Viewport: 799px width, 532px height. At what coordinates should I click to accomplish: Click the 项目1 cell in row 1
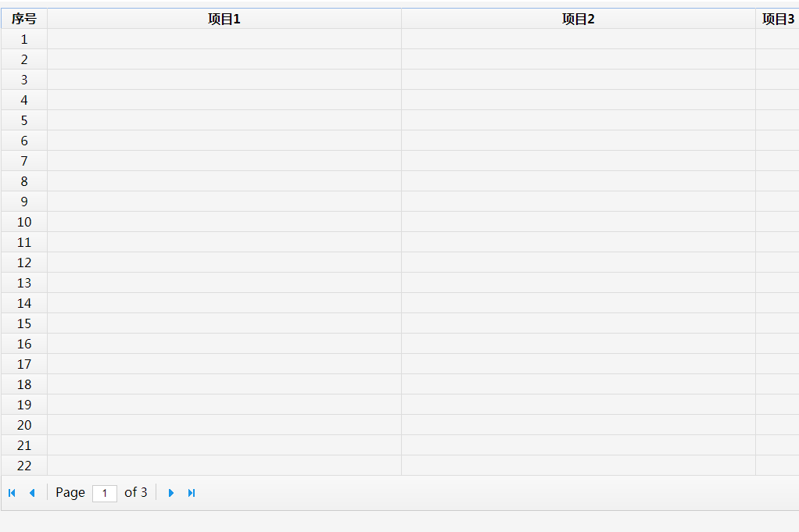pos(224,39)
